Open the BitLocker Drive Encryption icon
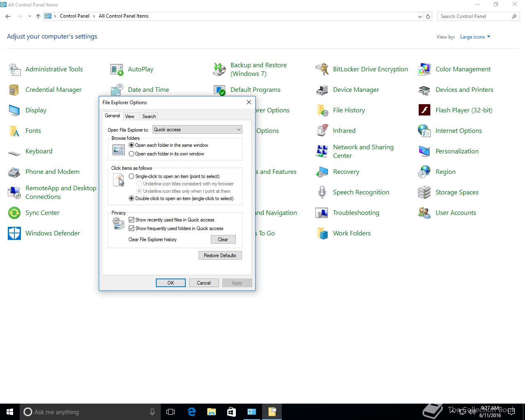The height and width of the screenshot is (420, 525). (x=322, y=69)
